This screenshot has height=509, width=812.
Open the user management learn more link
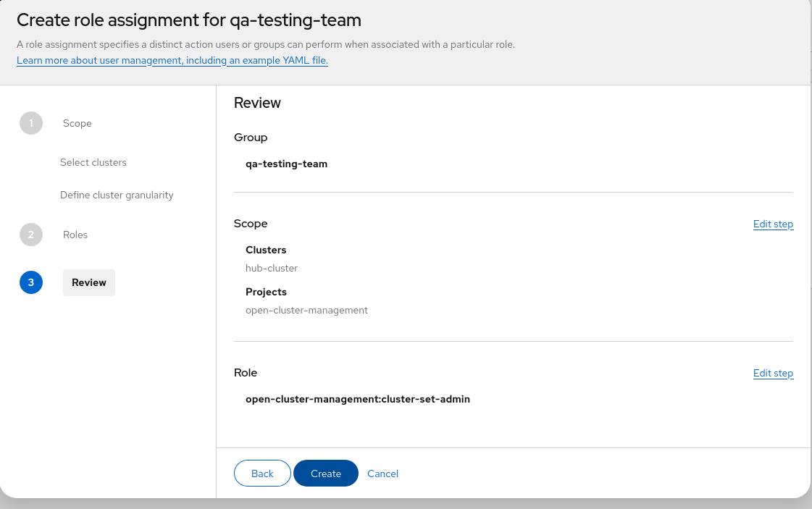(172, 60)
